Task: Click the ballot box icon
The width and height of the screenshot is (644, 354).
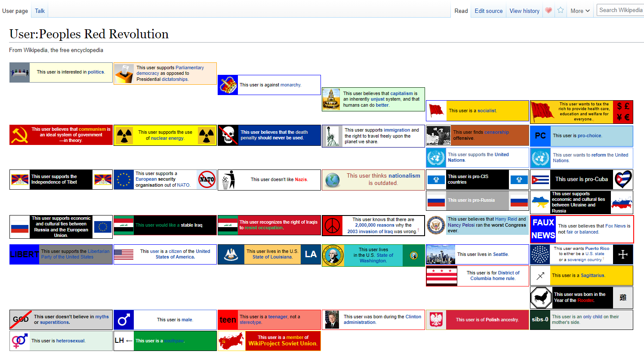Action: click(x=124, y=74)
